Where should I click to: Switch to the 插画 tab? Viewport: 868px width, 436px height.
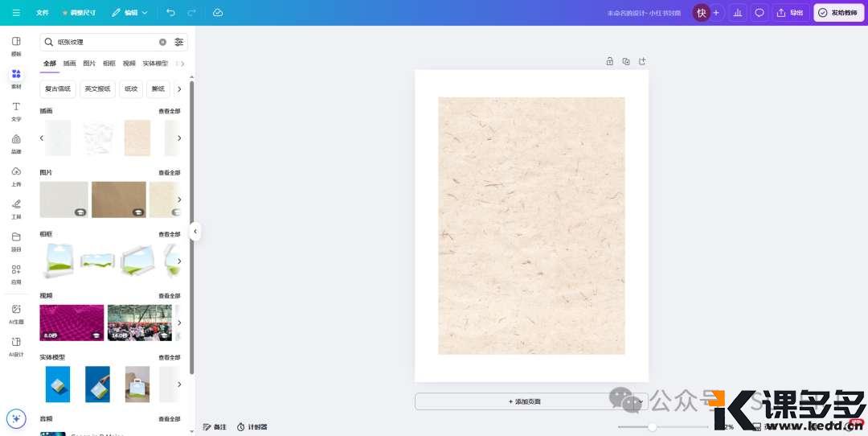[x=70, y=64]
